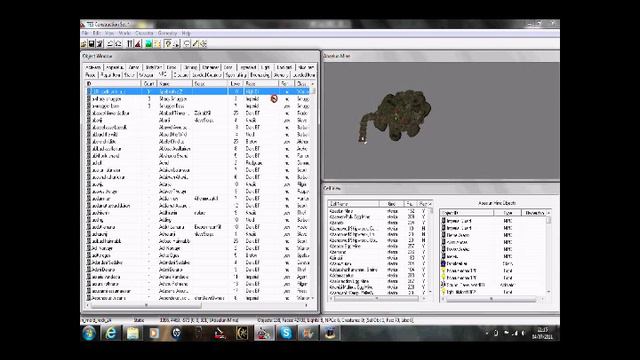Open the Help menu
This screenshot has width=640, height=360.
[186, 33]
